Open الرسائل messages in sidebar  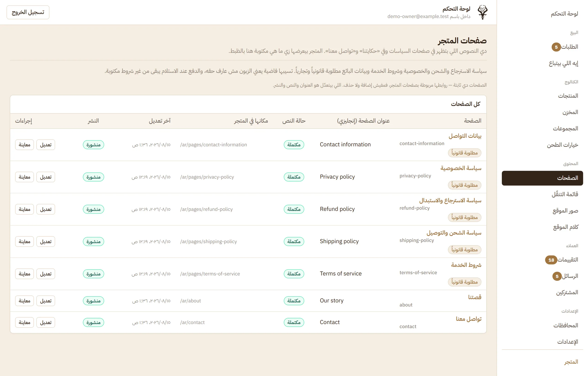tap(570, 276)
